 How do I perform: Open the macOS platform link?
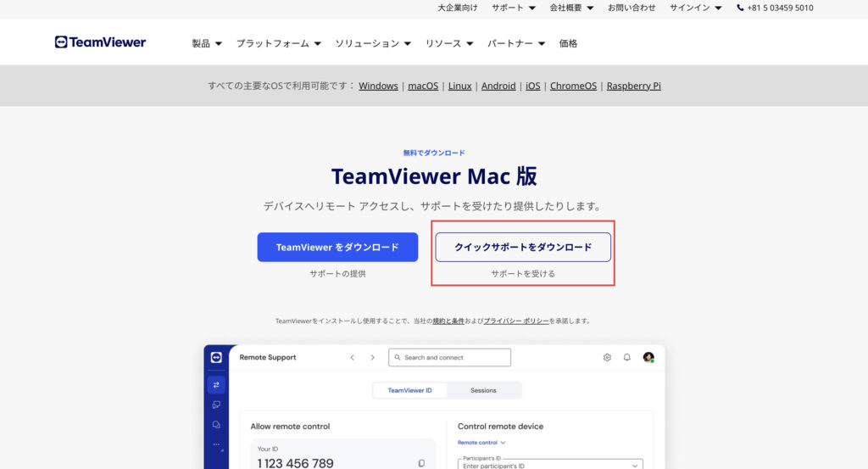pos(423,86)
